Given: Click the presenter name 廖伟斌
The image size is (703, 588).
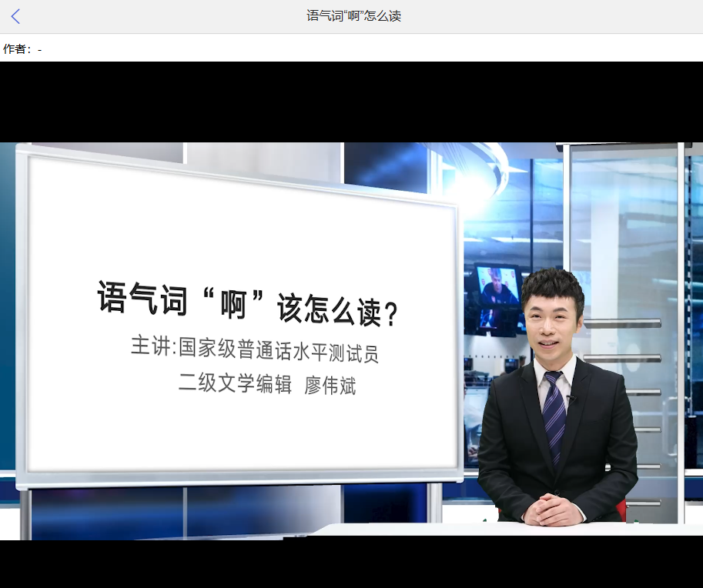Looking at the screenshot, I should coord(330,386).
